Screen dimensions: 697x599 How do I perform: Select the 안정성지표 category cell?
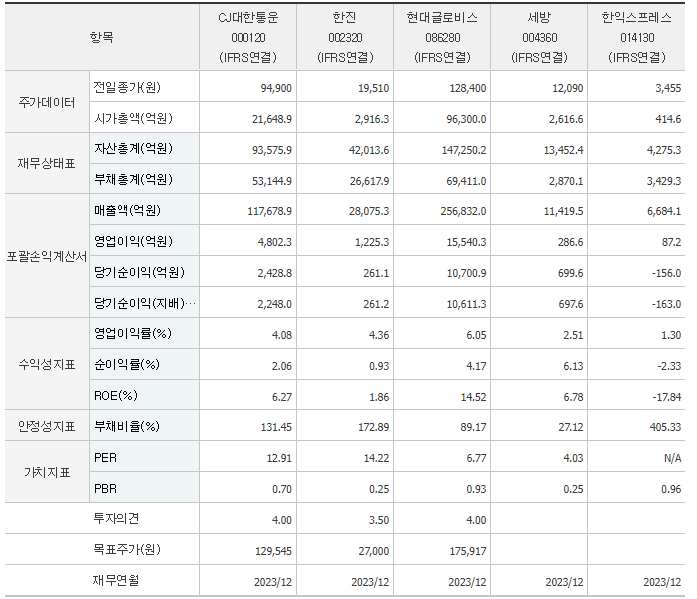(47, 426)
